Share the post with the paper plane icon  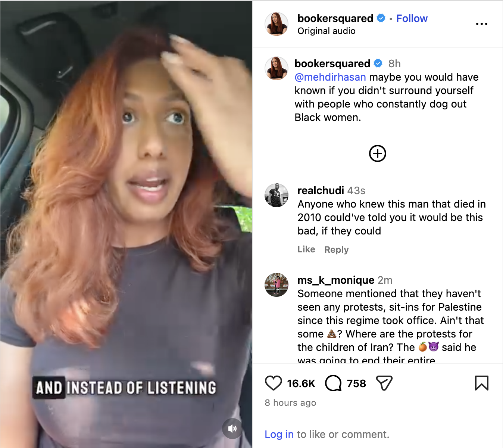pos(384,383)
